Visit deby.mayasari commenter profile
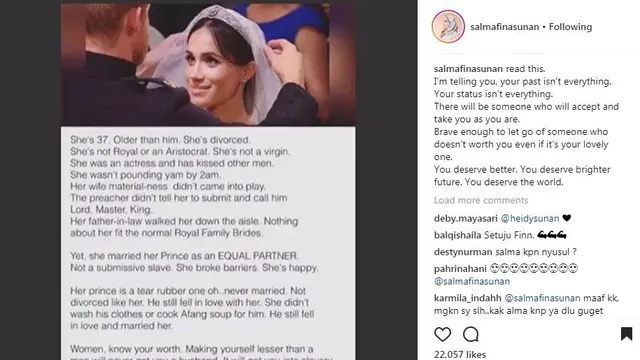The image size is (640, 360). tap(466, 218)
